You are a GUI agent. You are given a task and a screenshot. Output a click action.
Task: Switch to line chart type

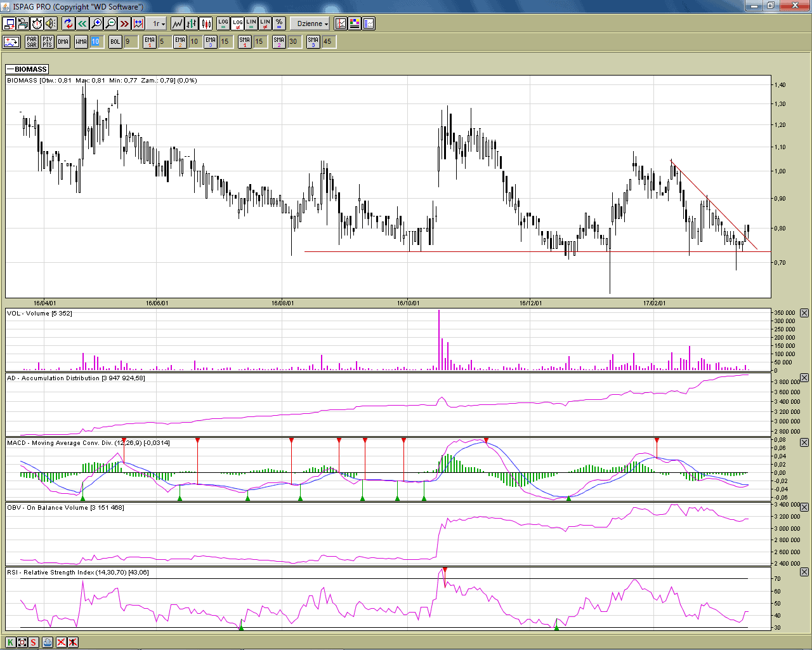tap(177, 23)
